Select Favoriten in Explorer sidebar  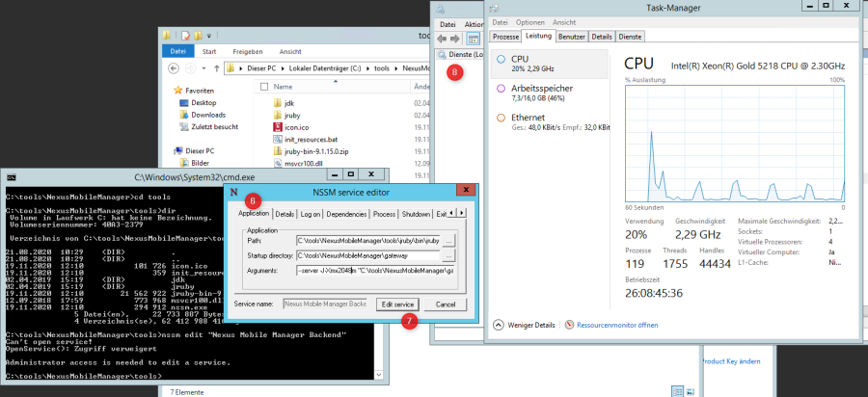(194, 91)
